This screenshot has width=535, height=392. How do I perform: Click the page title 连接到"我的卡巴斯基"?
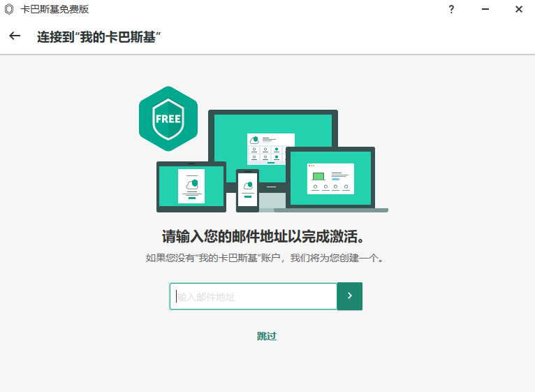click(99, 37)
